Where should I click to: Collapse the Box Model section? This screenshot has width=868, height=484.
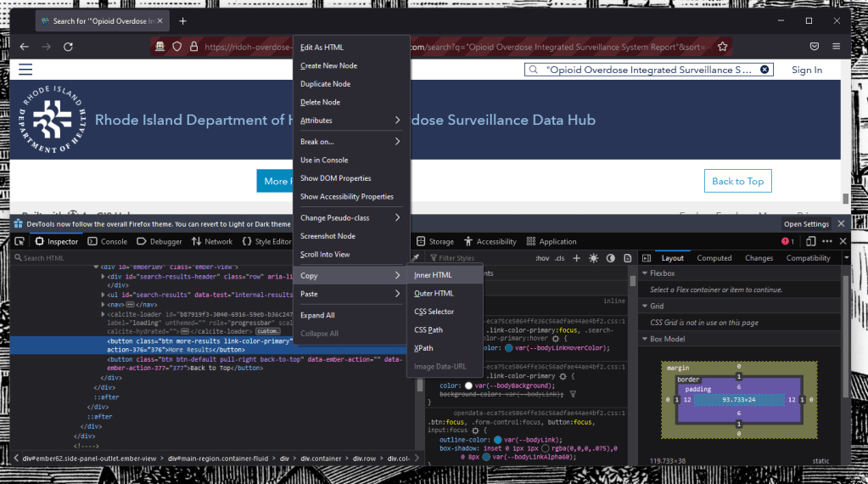(x=644, y=340)
